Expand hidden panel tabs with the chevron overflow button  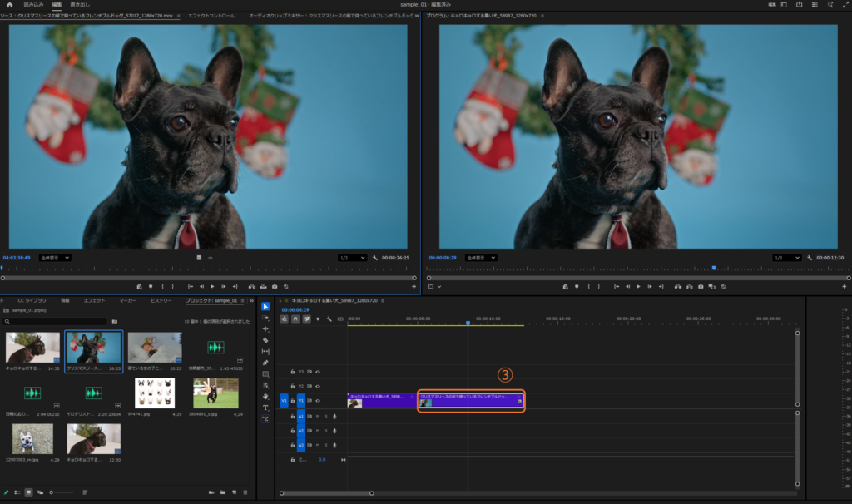(252, 300)
